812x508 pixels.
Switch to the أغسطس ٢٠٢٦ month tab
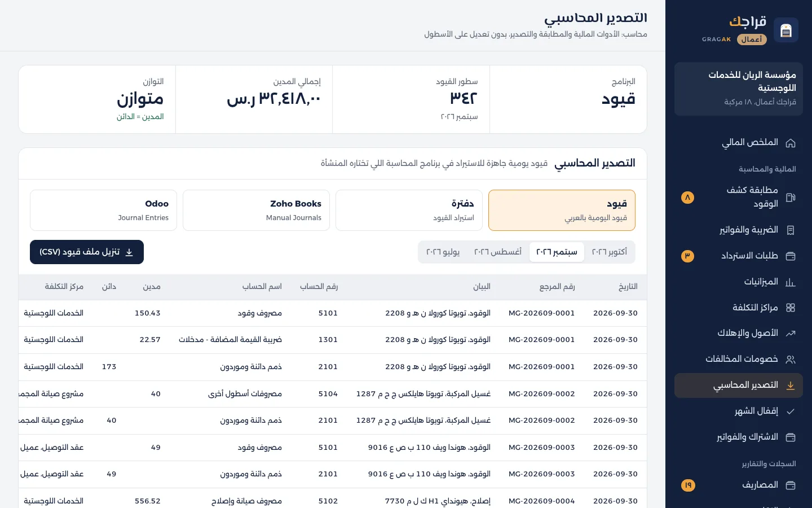click(498, 252)
